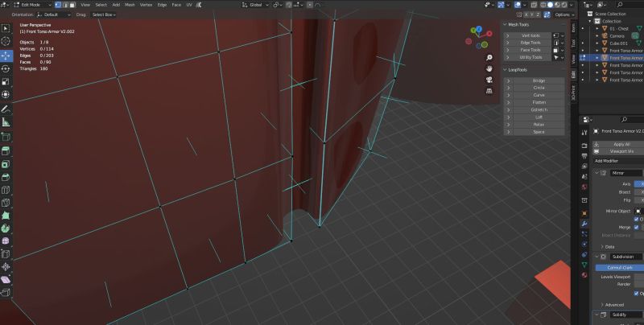
Task: Click the Apply All button
Action: [618, 145]
